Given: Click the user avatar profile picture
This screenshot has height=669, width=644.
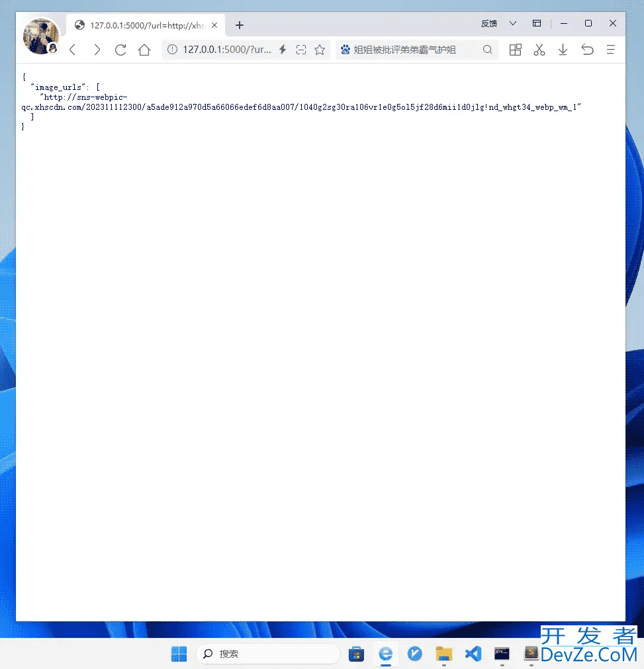Looking at the screenshot, I should (41, 36).
